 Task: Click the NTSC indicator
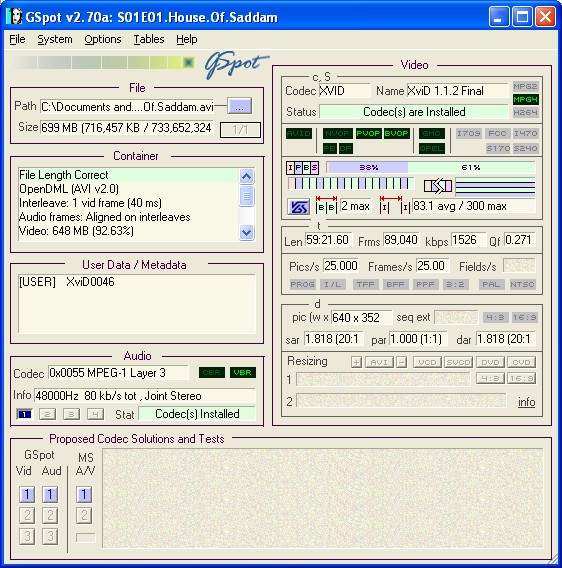pos(522,284)
